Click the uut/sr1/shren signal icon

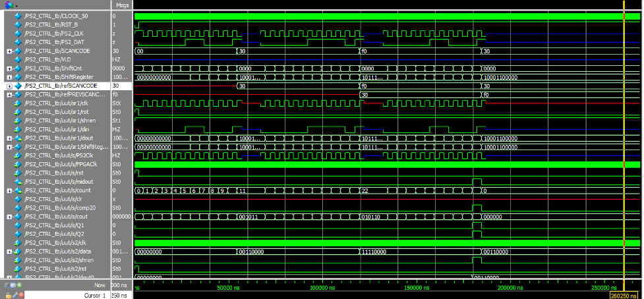tap(18, 121)
